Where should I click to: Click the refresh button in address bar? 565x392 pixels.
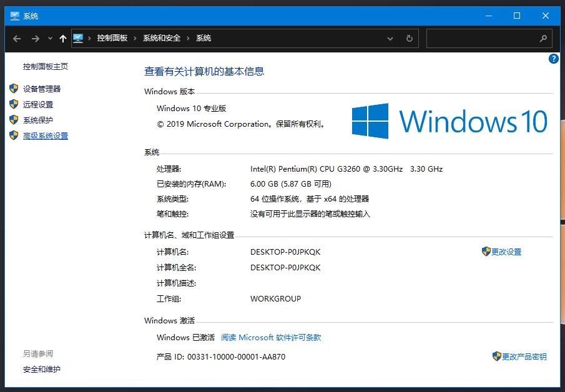409,39
